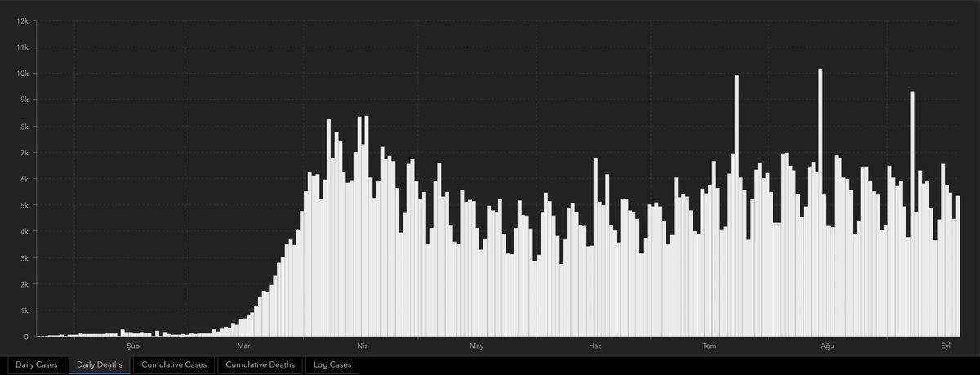This screenshot has height=375, width=980.
Task: Click the 0 label at the y-axis base
Action: (x=27, y=337)
